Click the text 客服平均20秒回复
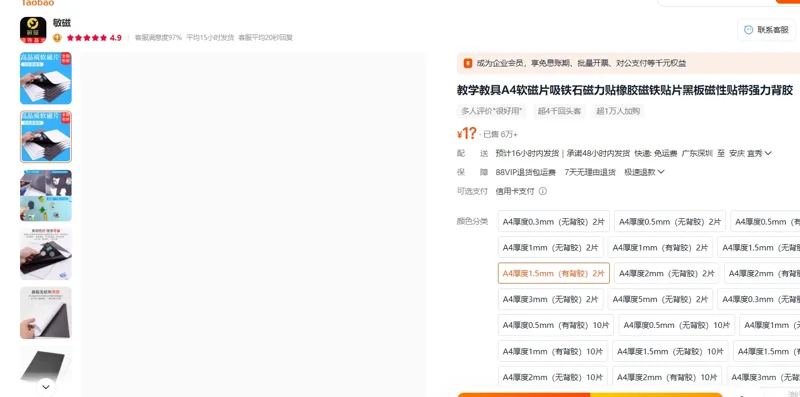The image size is (800, 397). (x=265, y=38)
